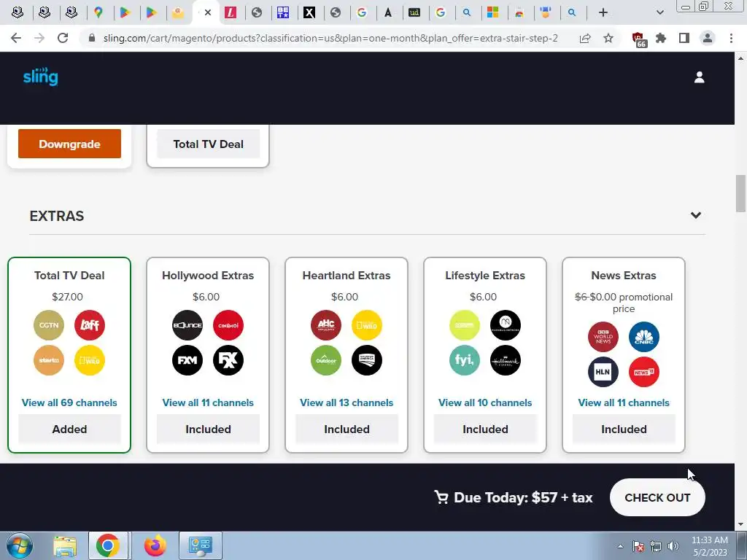The image size is (747, 560).
Task: Click the FXM channel logo
Action: (x=187, y=360)
